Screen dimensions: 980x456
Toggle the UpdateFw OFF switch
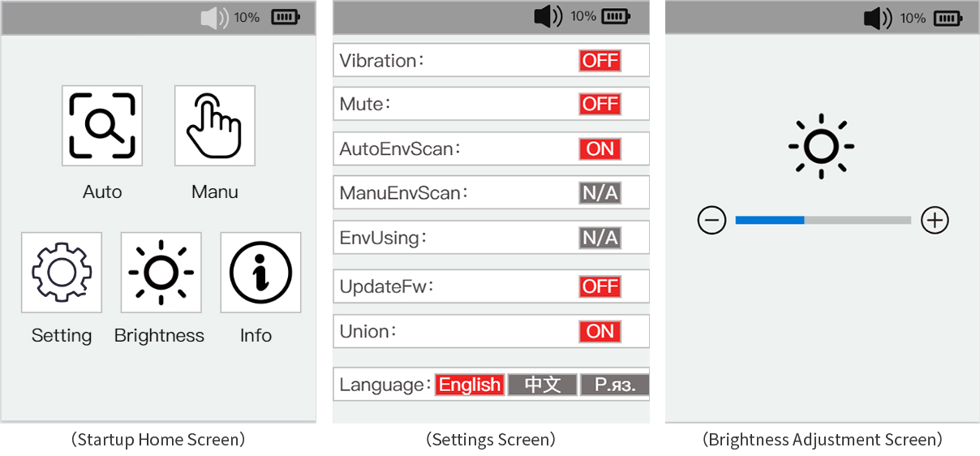click(x=600, y=286)
